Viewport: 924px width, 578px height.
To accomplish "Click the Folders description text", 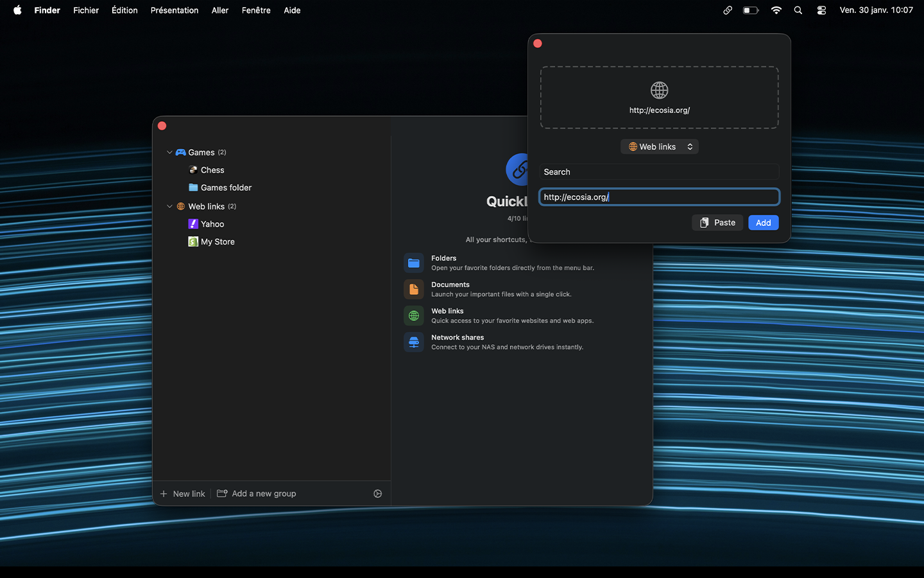I will pyautogui.click(x=513, y=268).
